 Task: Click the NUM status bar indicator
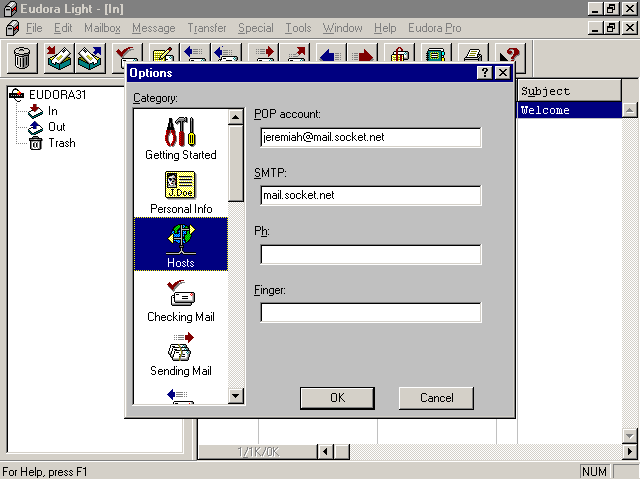tap(594, 471)
